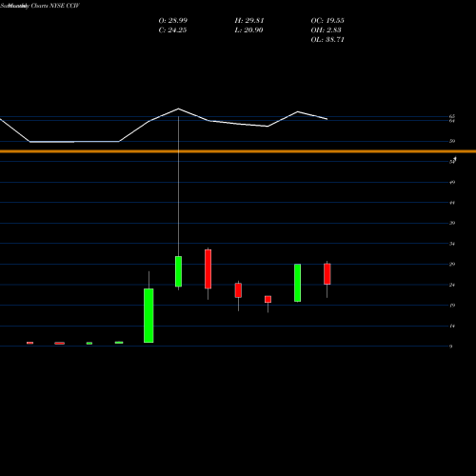Select the OH: 2.83 reading
This screenshot has height=476, width=476.
[x=326, y=30]
